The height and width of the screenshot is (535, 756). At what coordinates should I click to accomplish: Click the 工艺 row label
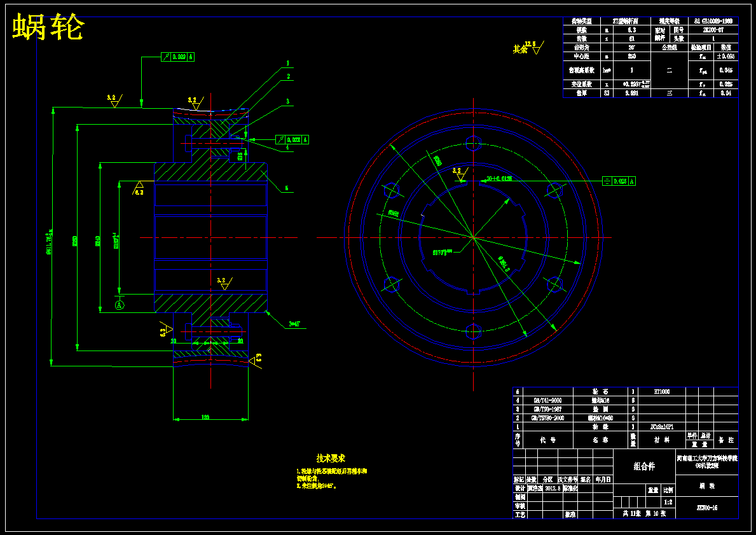[519, 515]
